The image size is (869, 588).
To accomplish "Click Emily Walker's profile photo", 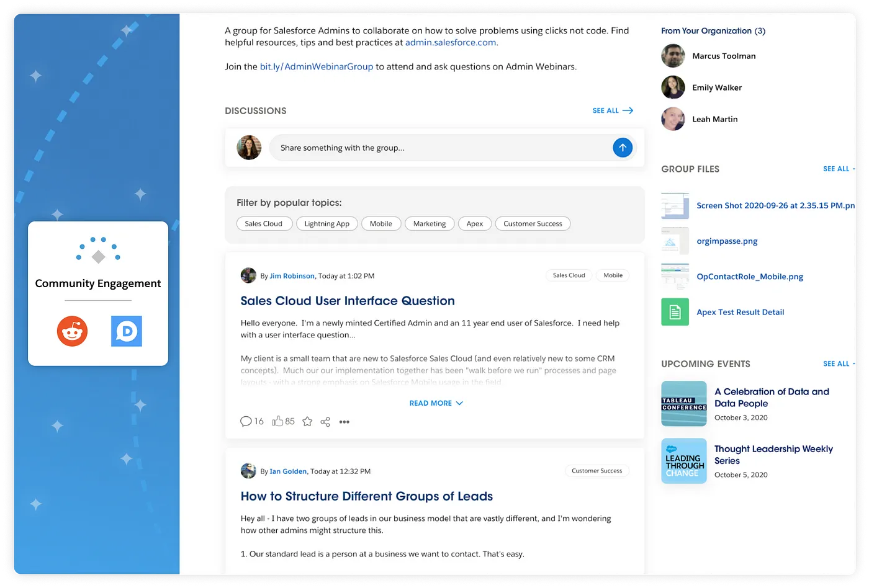I will pos(673,87).
